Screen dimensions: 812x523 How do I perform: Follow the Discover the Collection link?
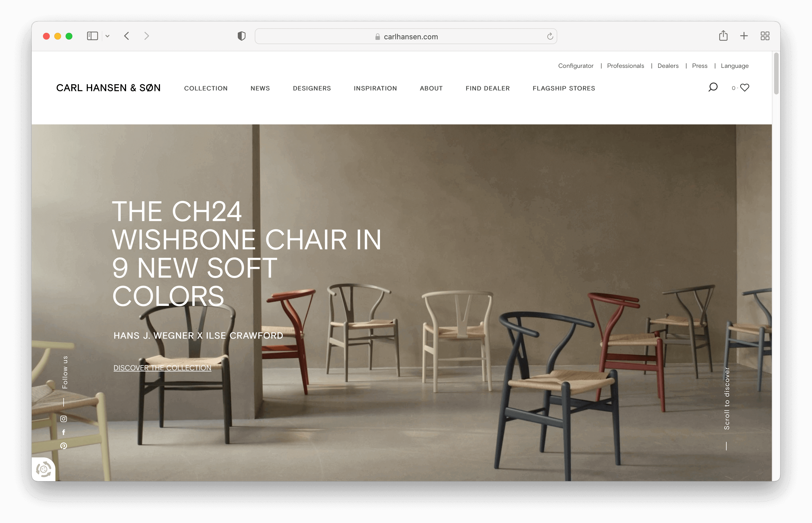point(162,368)
